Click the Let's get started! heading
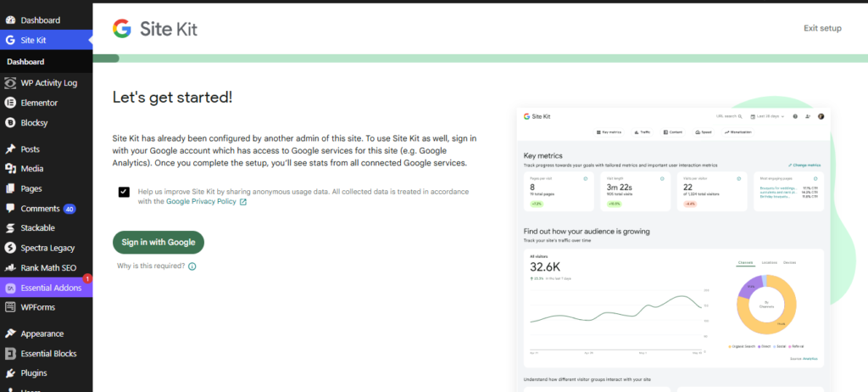The height and width of the screenshot is (392, 868). 172,98
